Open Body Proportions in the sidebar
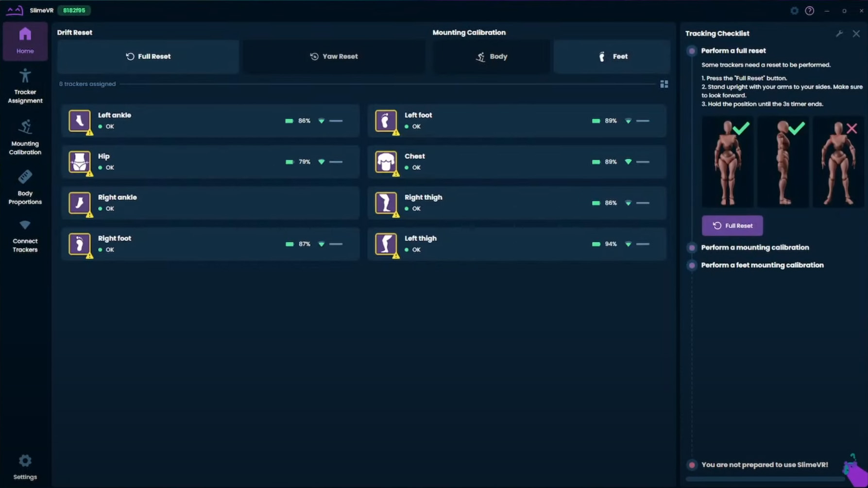Viewport: 868px width, 488px height. [x=25, y=187]
